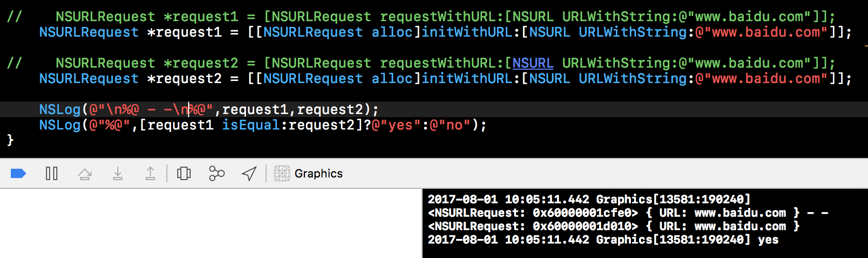Viewport: 868px width, 258px height.
Task: Select the Graphics process label
Action: [318, 173]
